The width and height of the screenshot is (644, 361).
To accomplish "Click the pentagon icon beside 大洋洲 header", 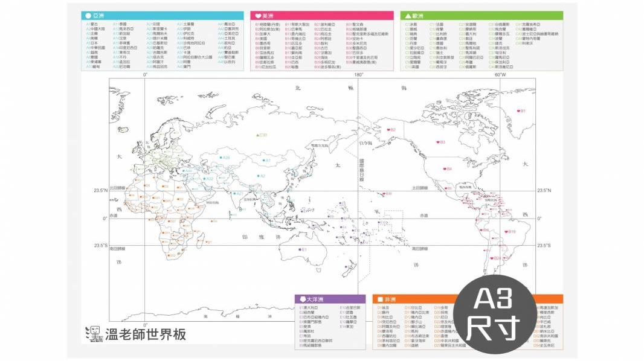I will pyautogui.click(x=302, y=299).
